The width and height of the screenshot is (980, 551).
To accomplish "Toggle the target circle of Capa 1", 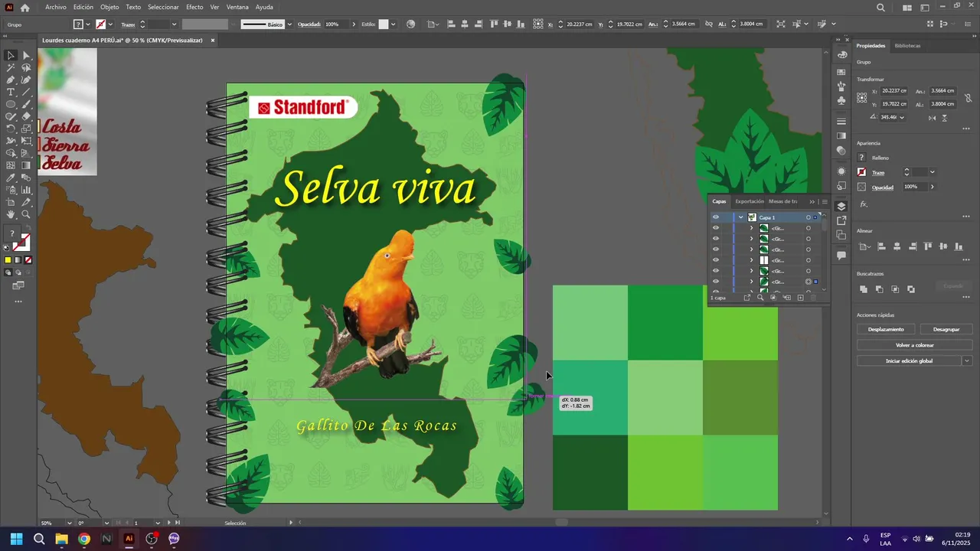I will click(x=808, y=217).
